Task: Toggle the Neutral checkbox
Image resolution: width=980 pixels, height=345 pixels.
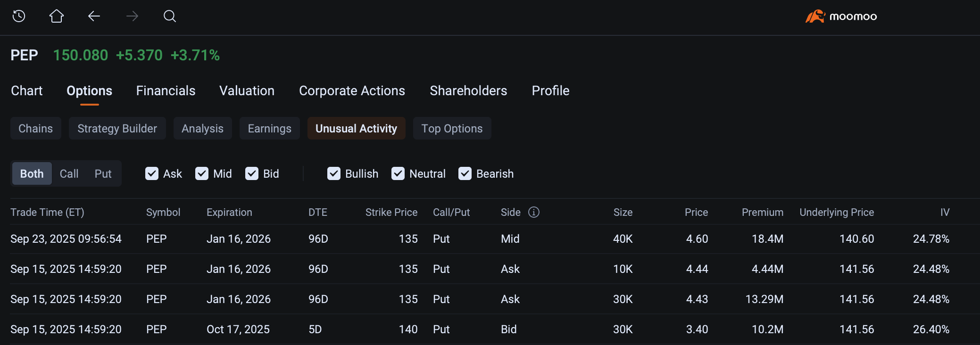Action: point(398,174)
